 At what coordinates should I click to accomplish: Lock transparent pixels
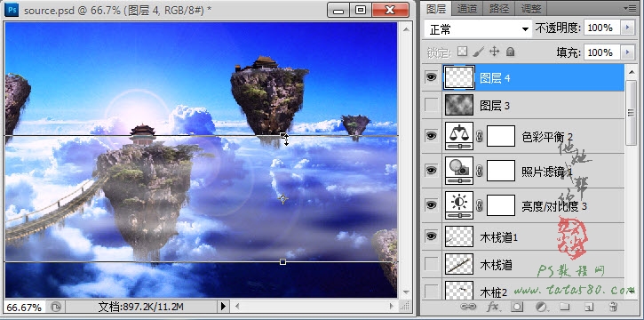coord(463,52)
